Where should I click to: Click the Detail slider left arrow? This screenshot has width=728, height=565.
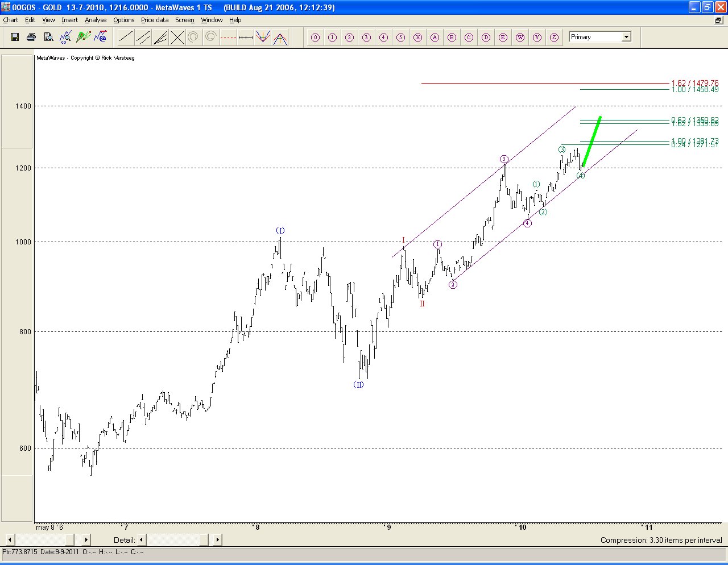[142, 539]
